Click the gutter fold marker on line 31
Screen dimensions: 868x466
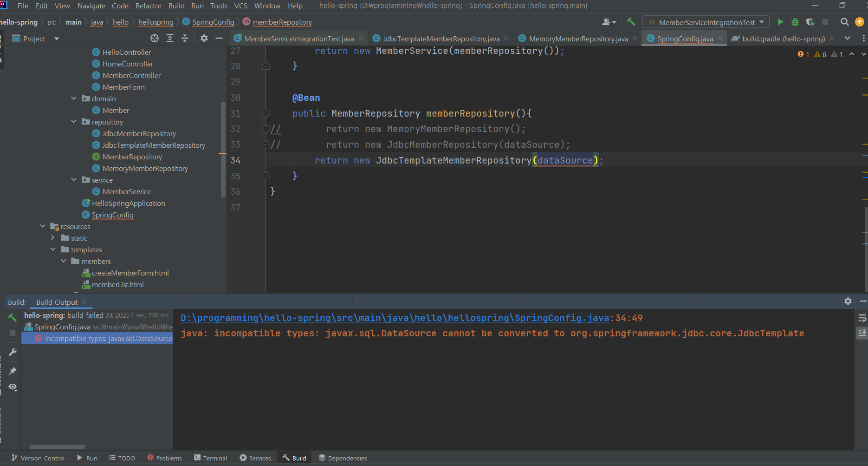click(x=266, y=113)
